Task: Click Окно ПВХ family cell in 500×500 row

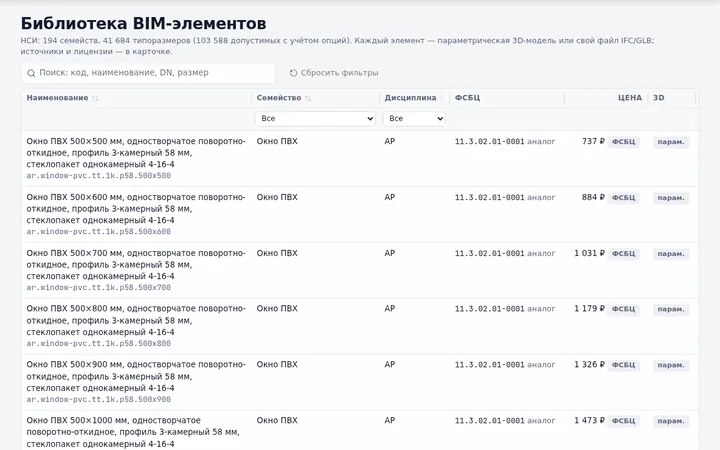Action: (277, 141)
